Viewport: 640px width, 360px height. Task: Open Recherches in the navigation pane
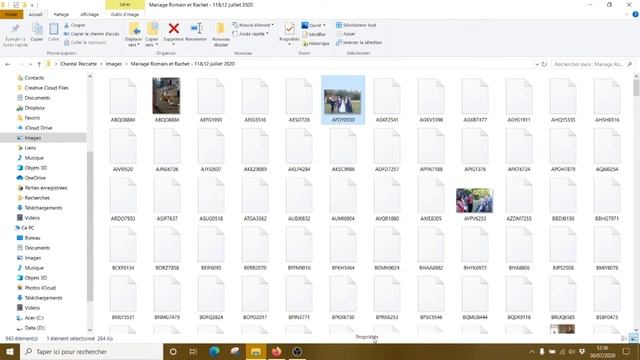[x=37, y=198]
